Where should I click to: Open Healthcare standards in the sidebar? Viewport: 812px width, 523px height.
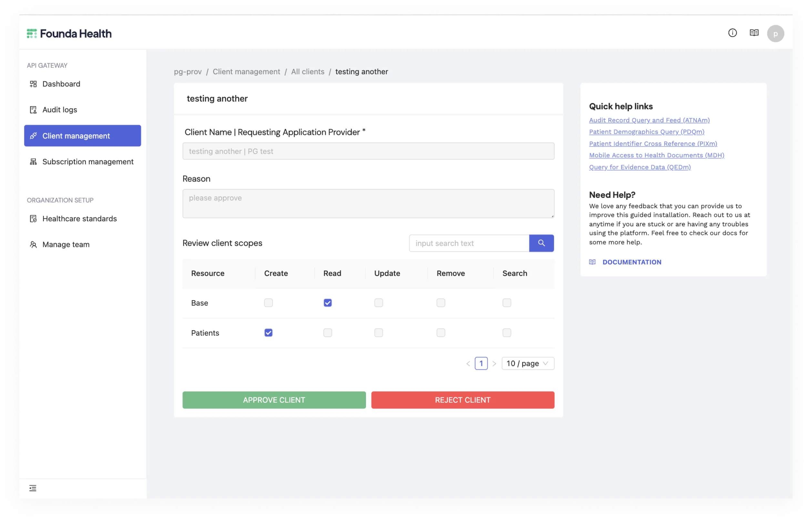[x=83, y=219]
